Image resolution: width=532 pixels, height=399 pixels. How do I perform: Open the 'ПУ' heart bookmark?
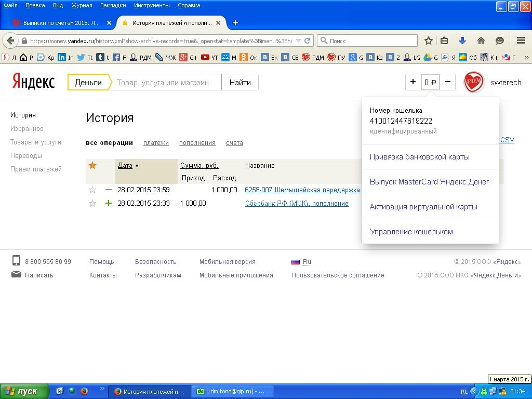(336, 57)
